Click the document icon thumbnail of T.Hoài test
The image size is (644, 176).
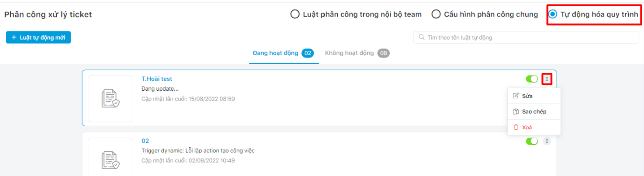pos(110,99)
